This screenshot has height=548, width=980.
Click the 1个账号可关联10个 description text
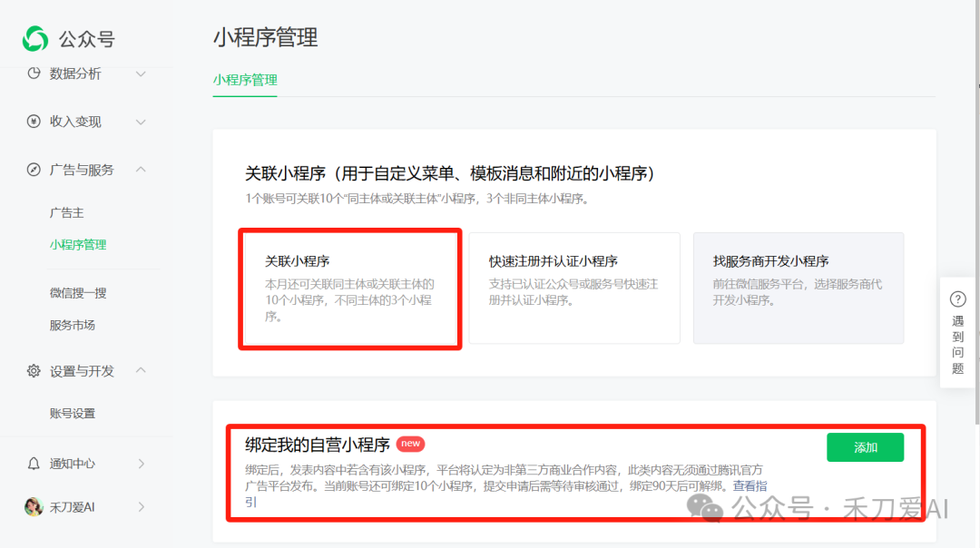pyautogui.click(x=416, y=199)
